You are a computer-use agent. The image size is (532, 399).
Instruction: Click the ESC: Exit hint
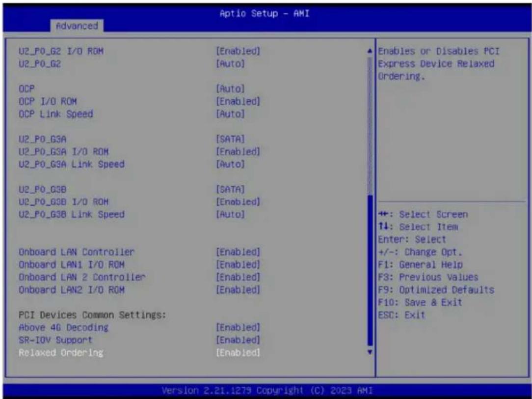(402, 315)
